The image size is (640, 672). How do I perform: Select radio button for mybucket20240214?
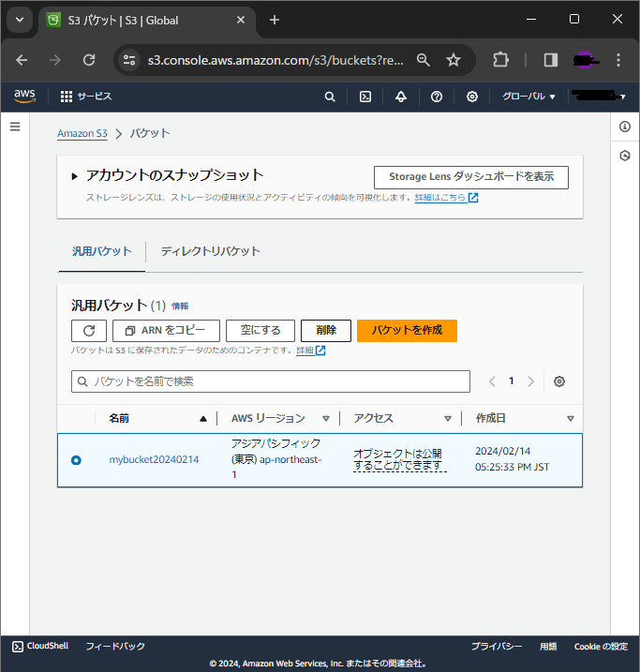(x=76, y=460)
